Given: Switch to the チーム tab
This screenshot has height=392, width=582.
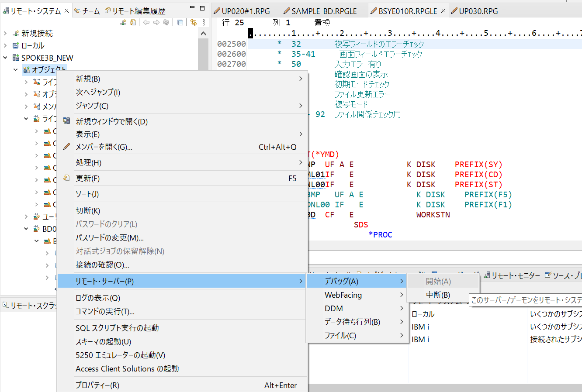Looking at the screenshot, I should 87,11.
